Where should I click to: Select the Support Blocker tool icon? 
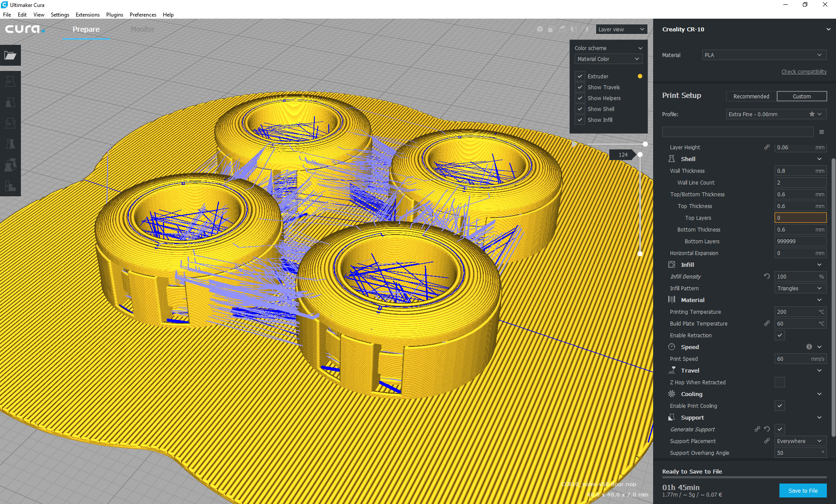pyautogui.click(x=10, y=186)
